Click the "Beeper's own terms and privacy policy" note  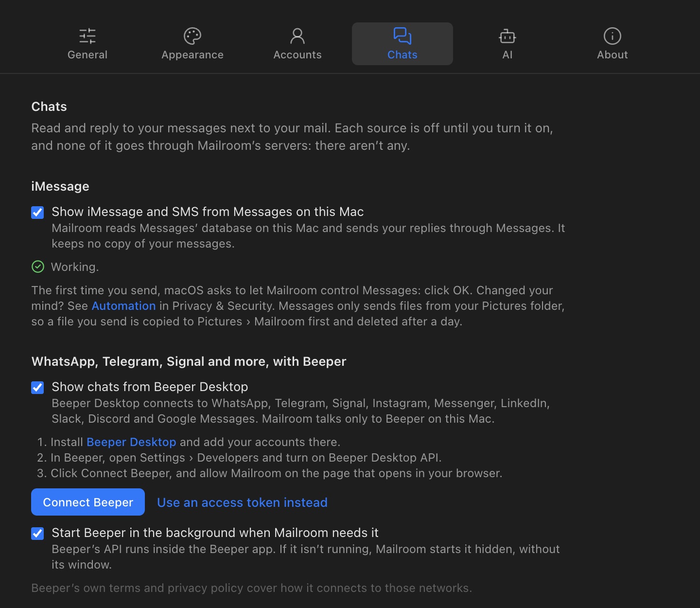click(252, 588)
